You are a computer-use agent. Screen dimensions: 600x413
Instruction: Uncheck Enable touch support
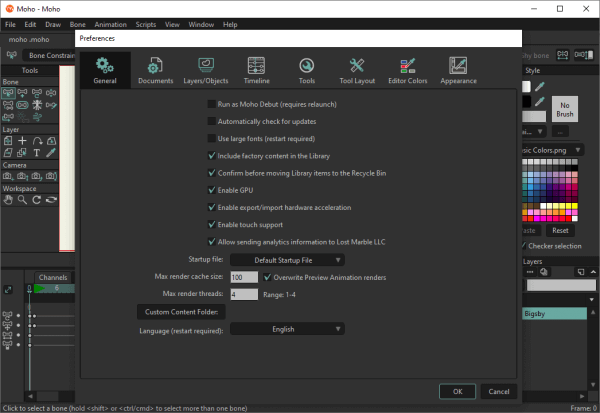pos(211,225)
